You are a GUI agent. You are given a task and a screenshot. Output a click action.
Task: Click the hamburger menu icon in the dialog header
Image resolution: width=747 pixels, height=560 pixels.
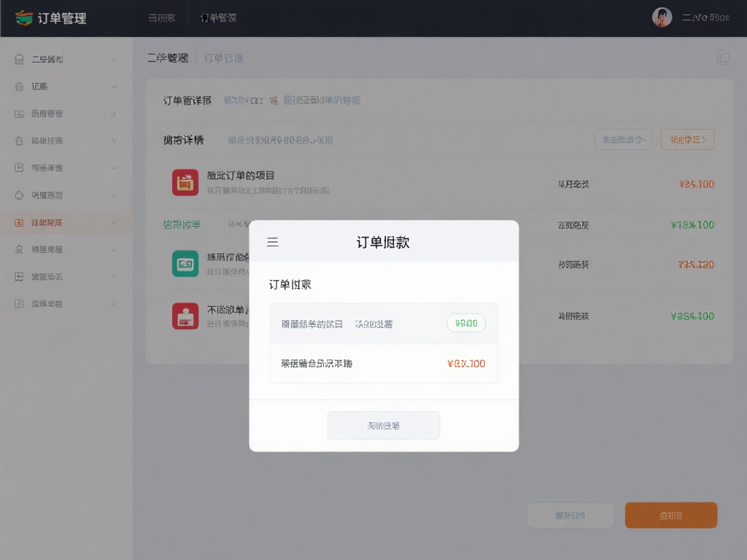coord(273,242)
